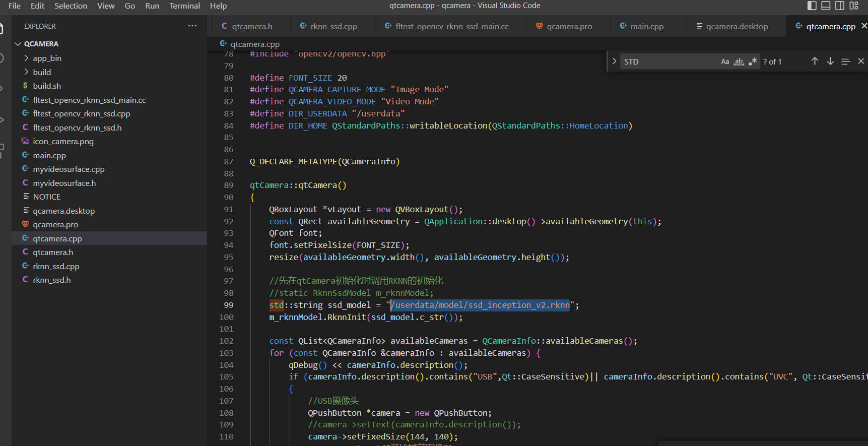Viewport: 868px width, 446px height.
Task: Expand the app_bin folder
Action: (109, 58)
